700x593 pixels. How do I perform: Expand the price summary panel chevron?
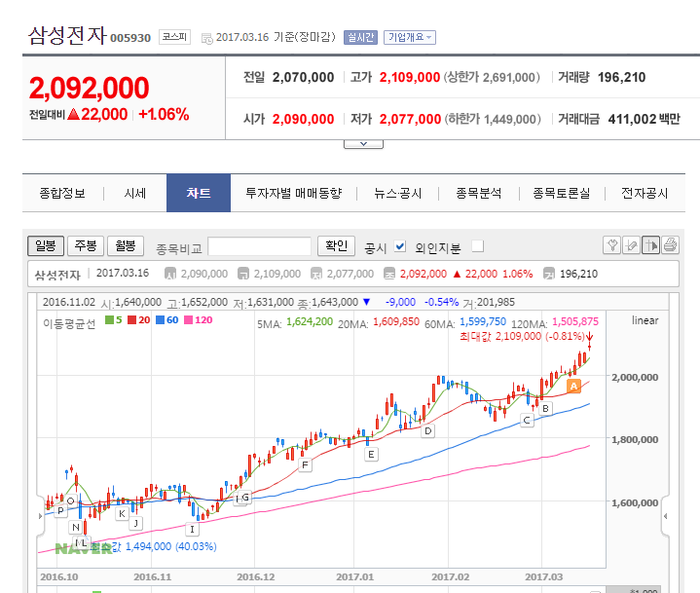coord(362,143)
